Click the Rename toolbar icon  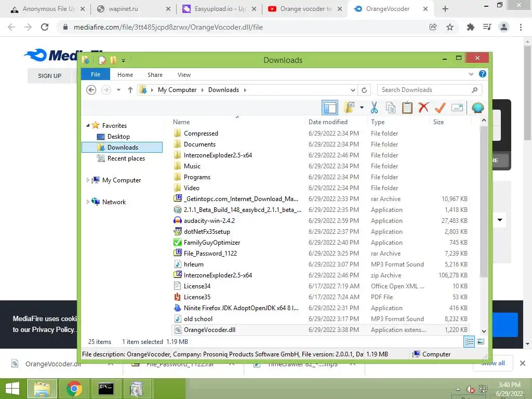coord(457,108)
